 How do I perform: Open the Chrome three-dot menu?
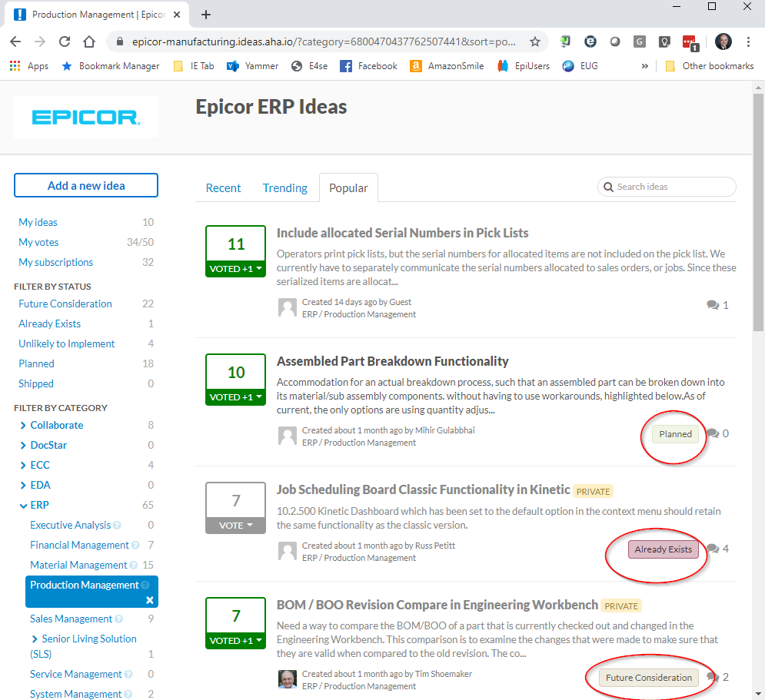coord(748,42)
